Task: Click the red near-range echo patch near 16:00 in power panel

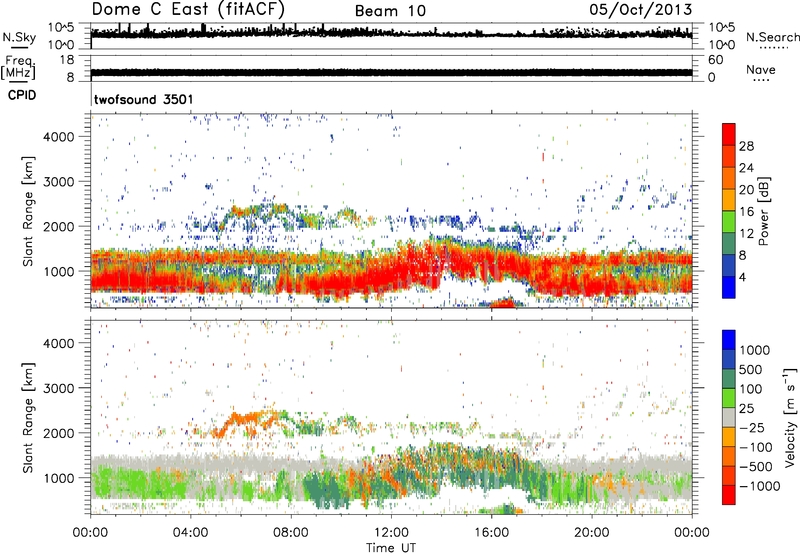Action: coord(504,303)
